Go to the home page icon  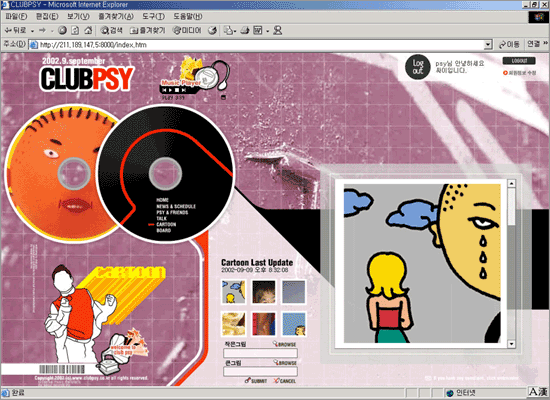(88, 31)
